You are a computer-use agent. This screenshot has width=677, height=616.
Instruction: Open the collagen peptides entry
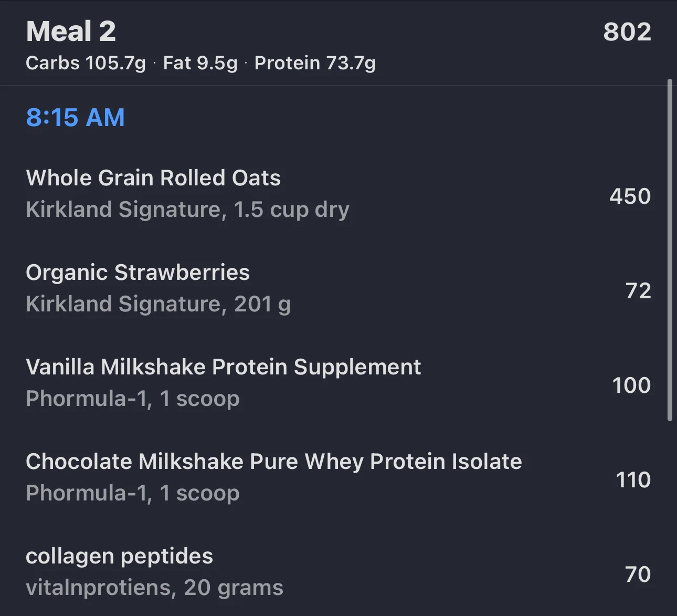pos(338,572)
